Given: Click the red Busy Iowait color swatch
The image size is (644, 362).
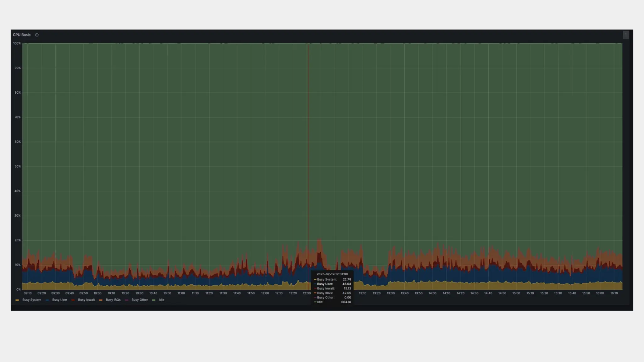Looking at the screenshot, I should (x=73, y=300).
